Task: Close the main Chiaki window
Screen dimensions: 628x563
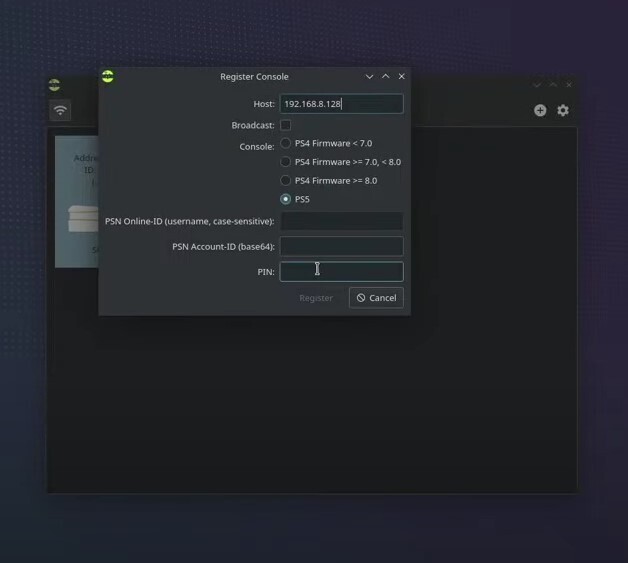Action: [x=569, y=85]
